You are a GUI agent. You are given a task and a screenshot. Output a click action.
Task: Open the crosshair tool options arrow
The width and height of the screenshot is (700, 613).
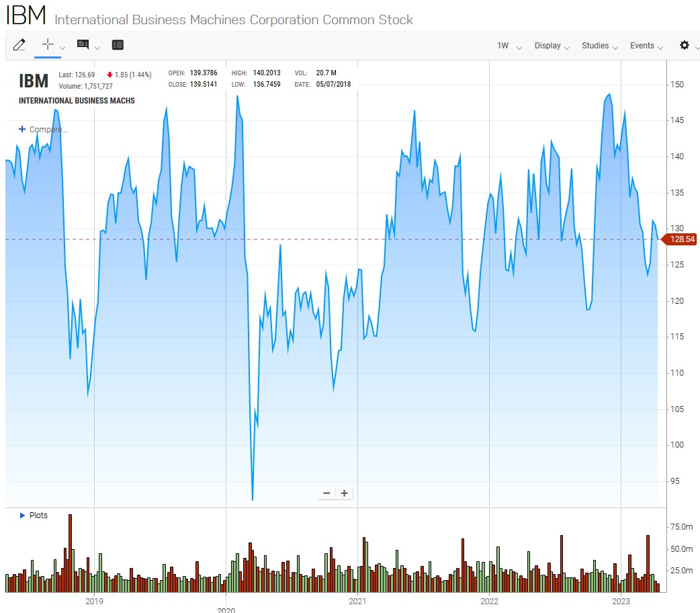[62, 48]
